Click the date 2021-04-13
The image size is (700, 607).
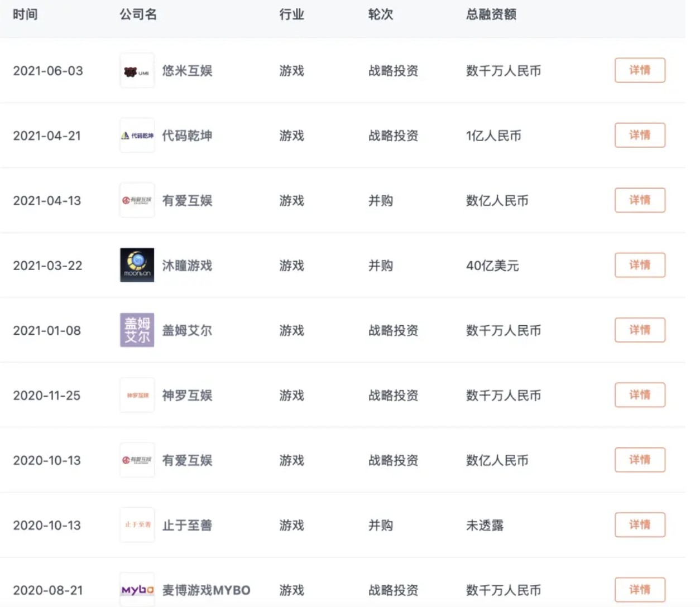[47, 201]
